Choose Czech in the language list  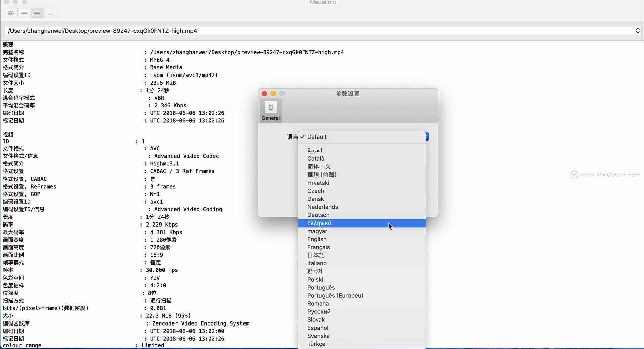click(x=362, y=191)
